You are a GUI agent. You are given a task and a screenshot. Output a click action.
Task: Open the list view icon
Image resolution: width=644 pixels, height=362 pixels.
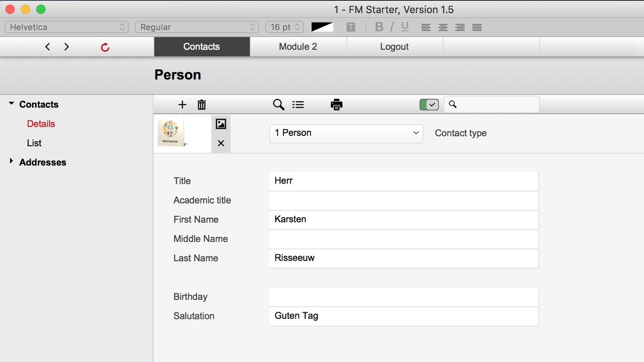[x=298, y=105]
